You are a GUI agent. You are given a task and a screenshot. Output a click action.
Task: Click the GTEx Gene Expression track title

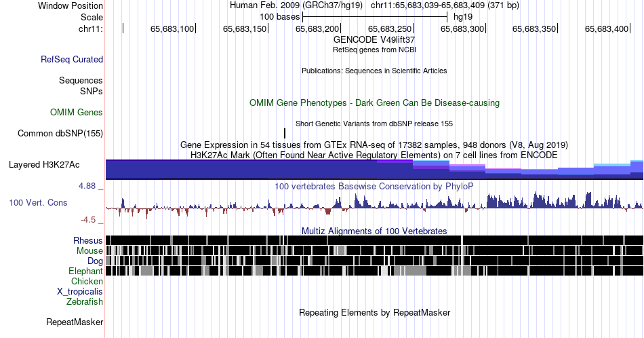click(374, 145)
